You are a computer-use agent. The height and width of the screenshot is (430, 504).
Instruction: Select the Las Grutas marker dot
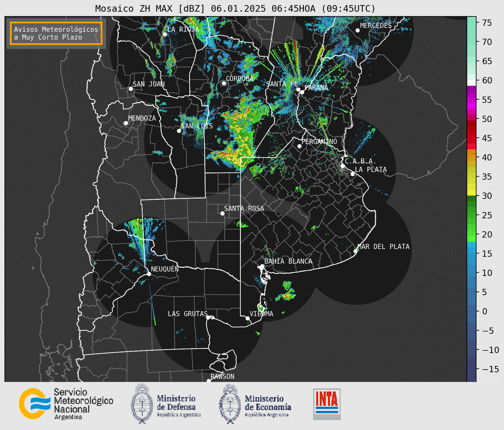pos(208,318)
